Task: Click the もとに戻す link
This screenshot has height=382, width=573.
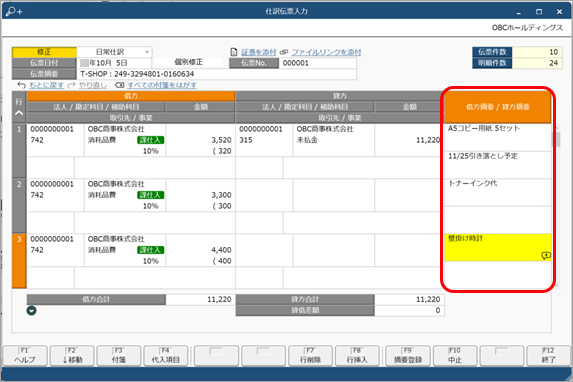Action: [46, 85]
